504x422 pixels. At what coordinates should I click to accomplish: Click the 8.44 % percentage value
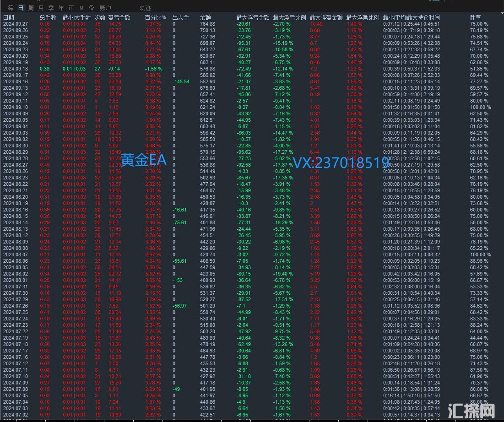(x=153, y=43)
